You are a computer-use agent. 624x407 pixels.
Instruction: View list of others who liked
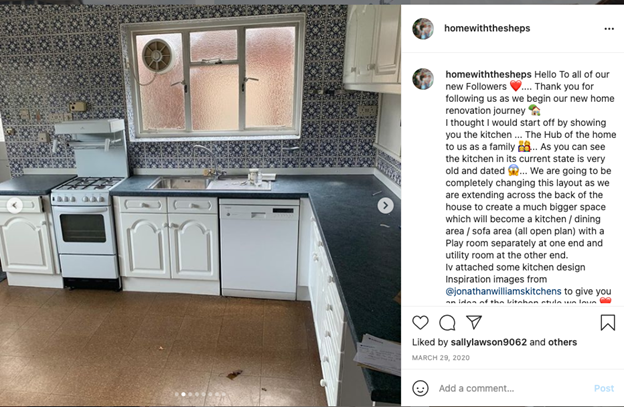pyautogui.click(x=562, y=342)
